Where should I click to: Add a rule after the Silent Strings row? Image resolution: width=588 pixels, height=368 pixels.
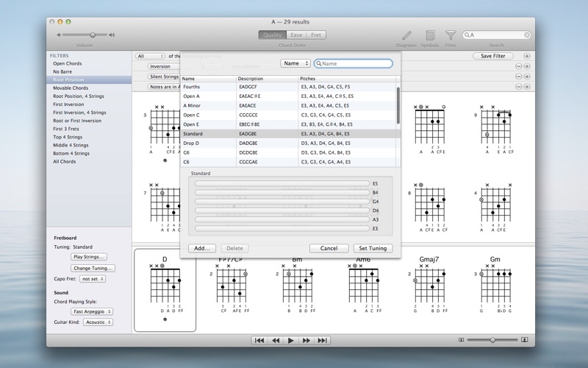click(x=527, y=77)
